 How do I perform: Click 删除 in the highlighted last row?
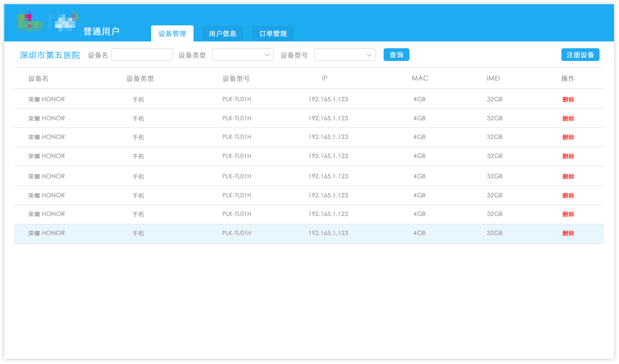click(568, 233)
